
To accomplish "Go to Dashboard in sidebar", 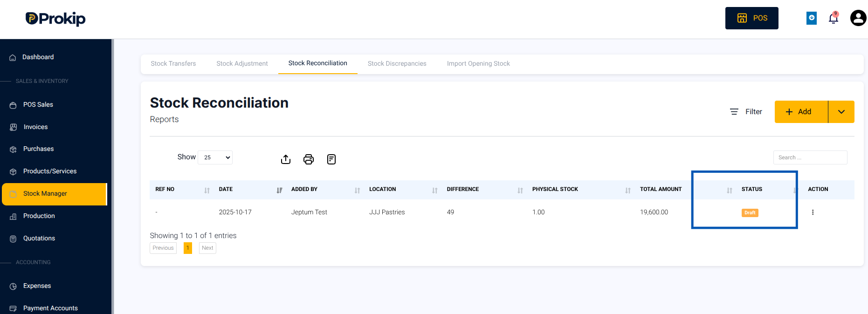I will 38,57.
